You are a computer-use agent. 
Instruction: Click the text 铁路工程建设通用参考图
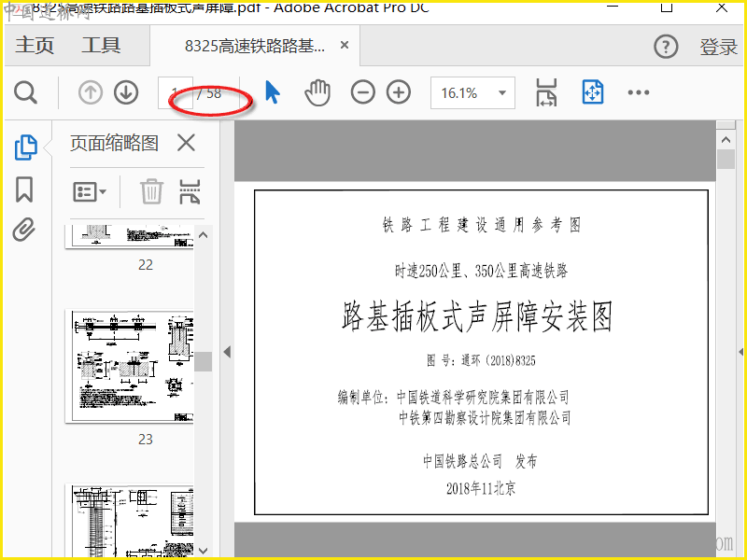click(482, 225)
